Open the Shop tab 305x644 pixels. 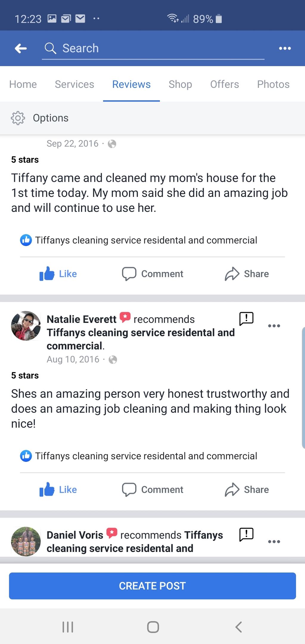180,84
